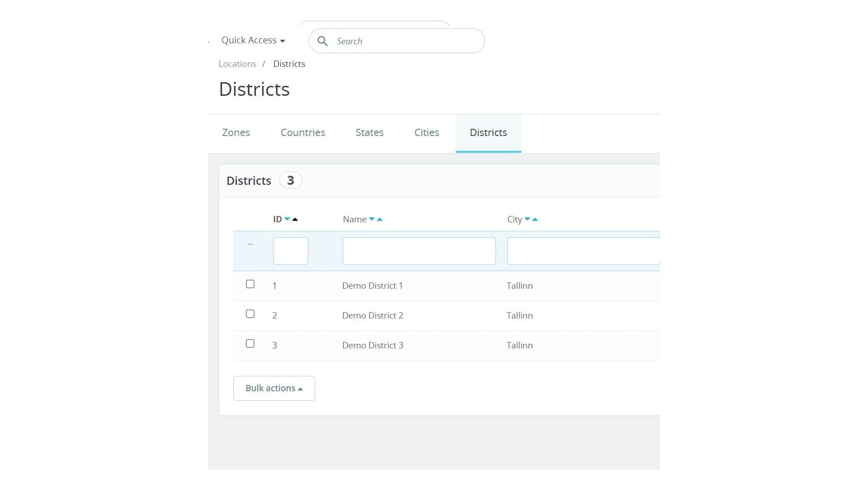The height and width of the screenshot is (488, 868).
Task: Sort City column descending arrow
Action: (527, 219)
